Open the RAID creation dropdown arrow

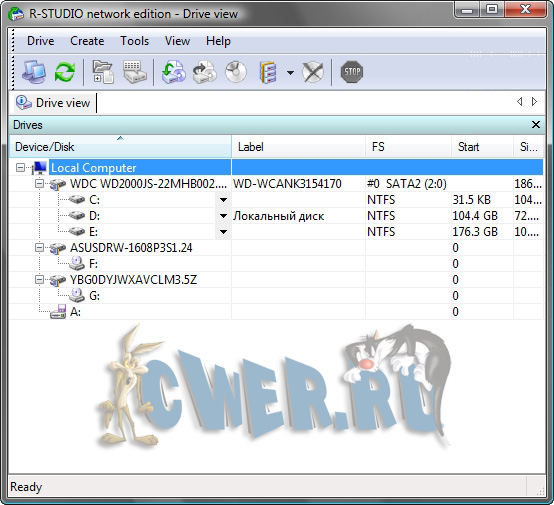290,73
